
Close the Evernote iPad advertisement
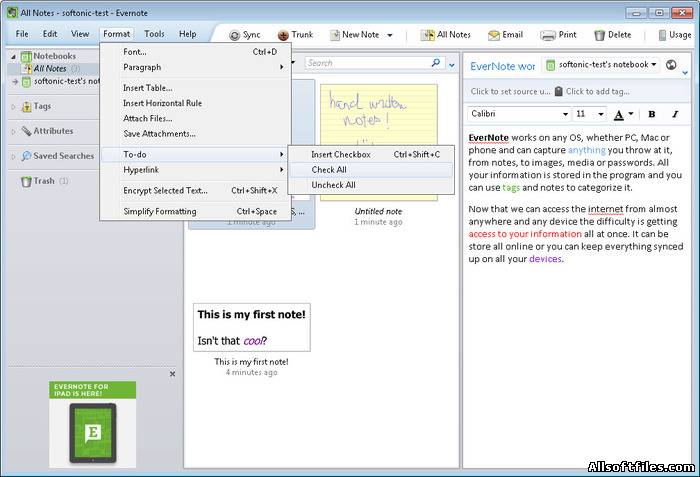172,374
